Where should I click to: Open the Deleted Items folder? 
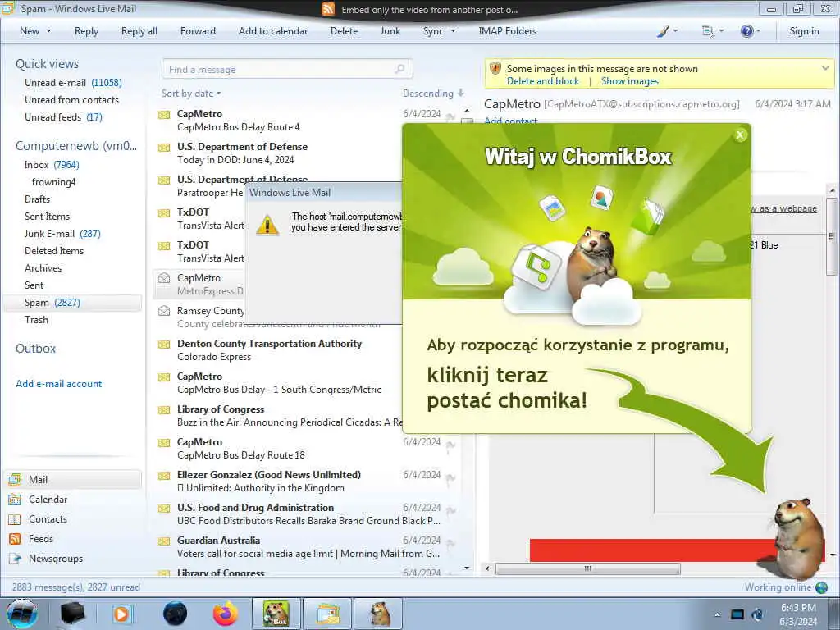coord(54,251)
